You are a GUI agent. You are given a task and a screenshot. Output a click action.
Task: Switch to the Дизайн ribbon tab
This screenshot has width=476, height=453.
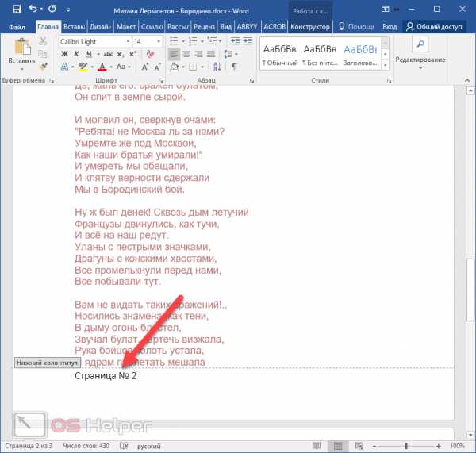100,27
